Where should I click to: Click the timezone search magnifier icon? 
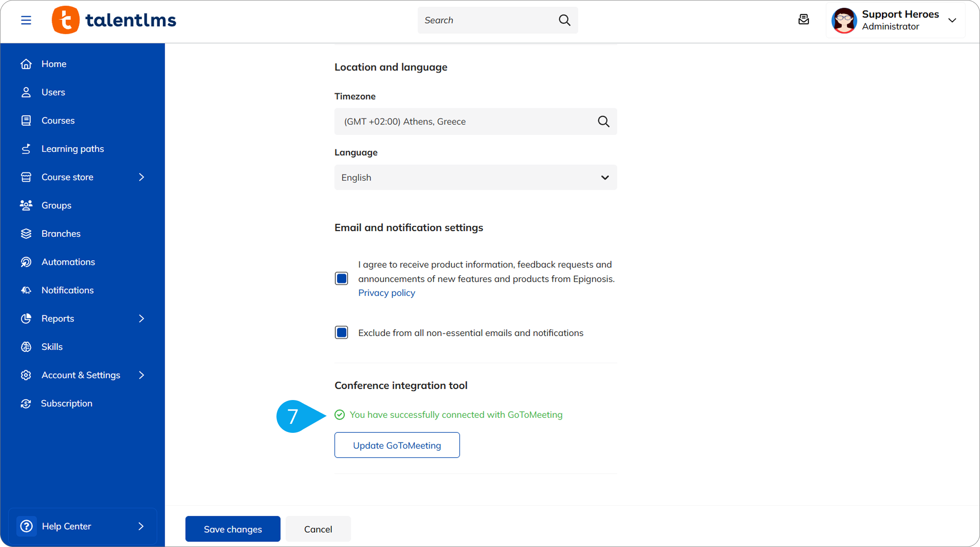point(603,121)
